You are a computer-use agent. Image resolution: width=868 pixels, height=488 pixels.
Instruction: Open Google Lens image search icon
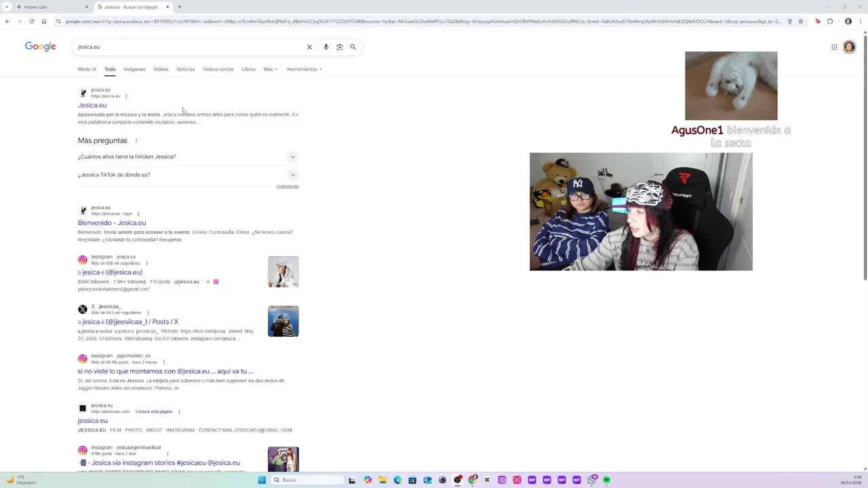[340, 47]
